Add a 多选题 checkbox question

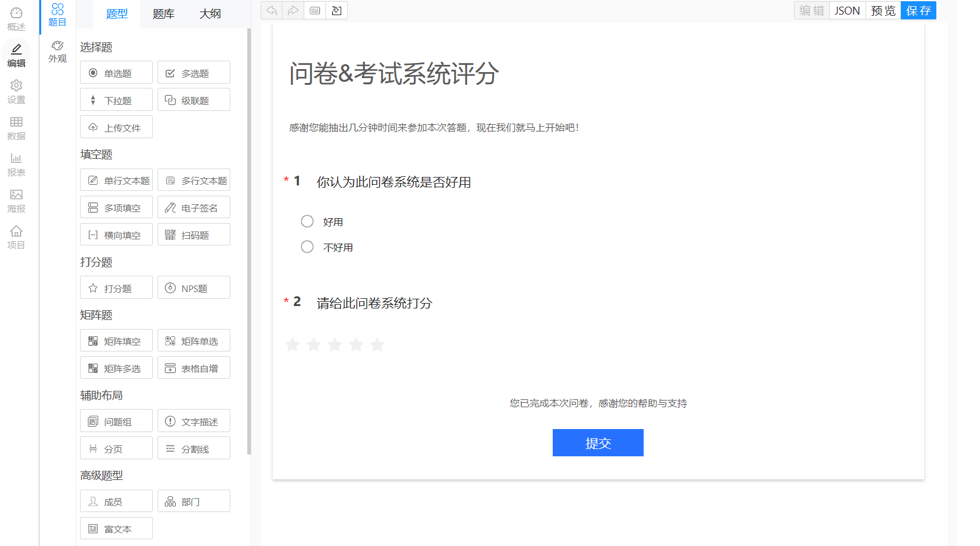coord(194,73)
